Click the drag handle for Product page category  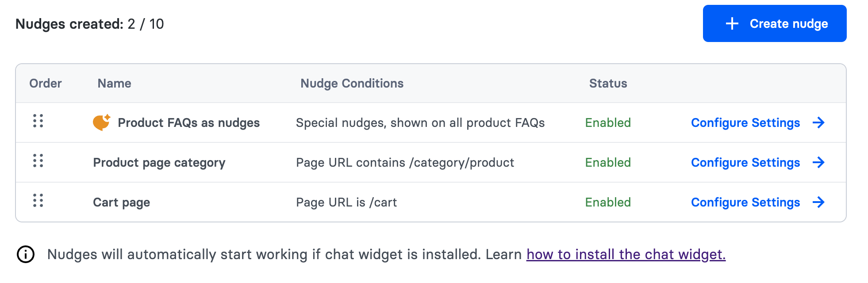(38, 161)
